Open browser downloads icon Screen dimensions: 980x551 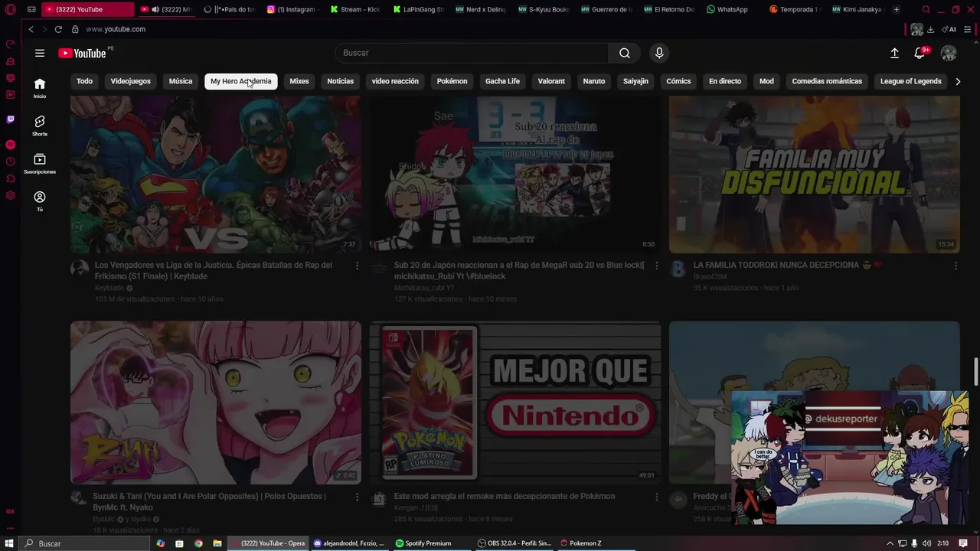[930, 29]
